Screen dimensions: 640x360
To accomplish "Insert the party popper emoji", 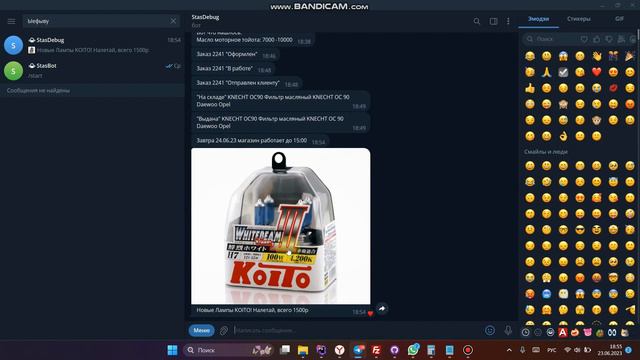I will (x=630, y=56).
